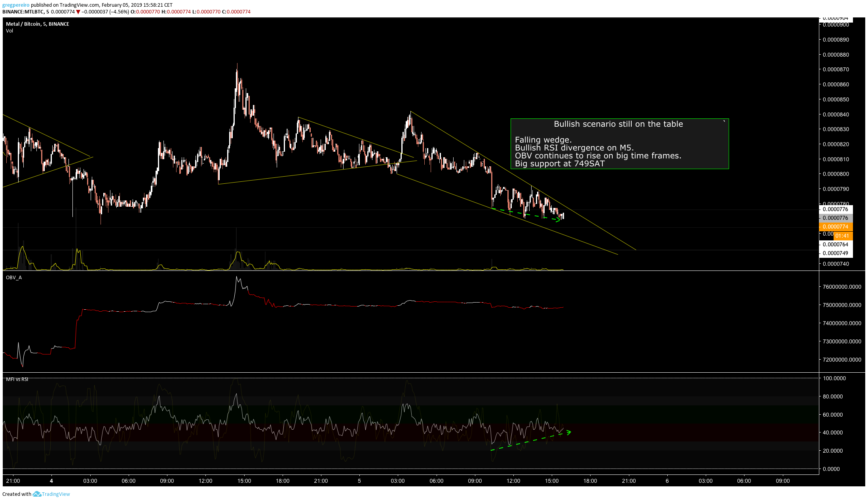868x501 pixels.
Task: Click the MFI vs RSI indicator label
Action: [x=17, y=379]
